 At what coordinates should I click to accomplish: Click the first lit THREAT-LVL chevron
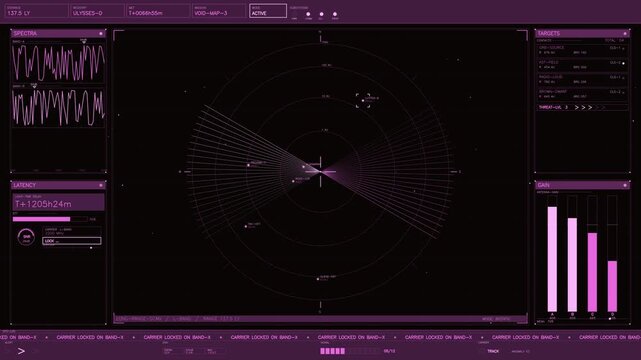point(577,107)
